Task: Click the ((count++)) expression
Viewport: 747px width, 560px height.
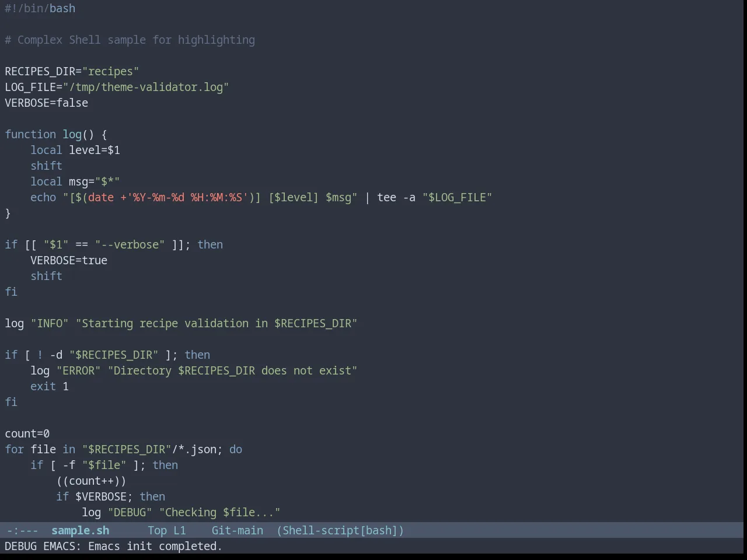Action: pyautogui.click(x=91, y=481)
